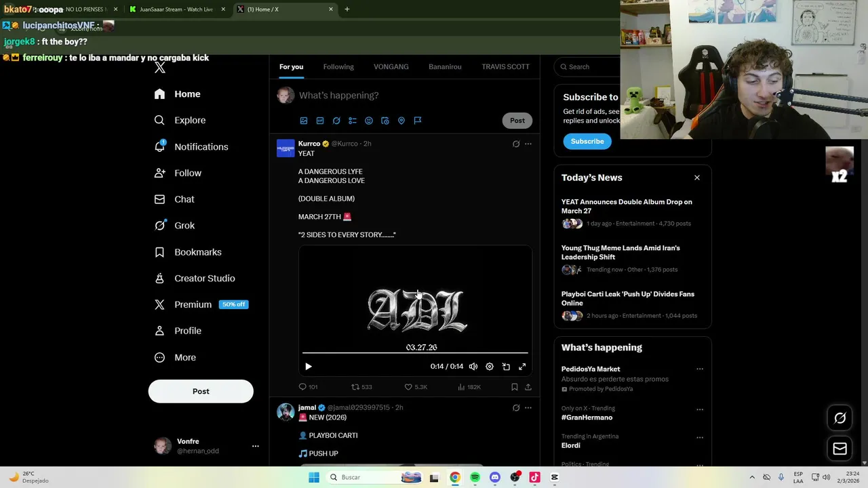Switch to the For you tab
The height and width of the screenshot is (488, 868).
click(291, 66)
